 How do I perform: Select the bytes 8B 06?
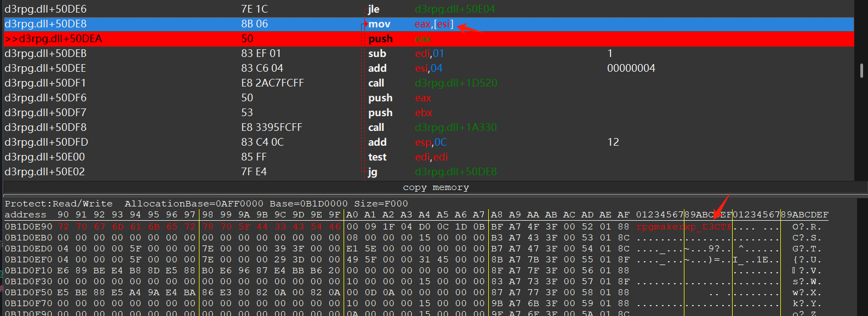[254, 24]
